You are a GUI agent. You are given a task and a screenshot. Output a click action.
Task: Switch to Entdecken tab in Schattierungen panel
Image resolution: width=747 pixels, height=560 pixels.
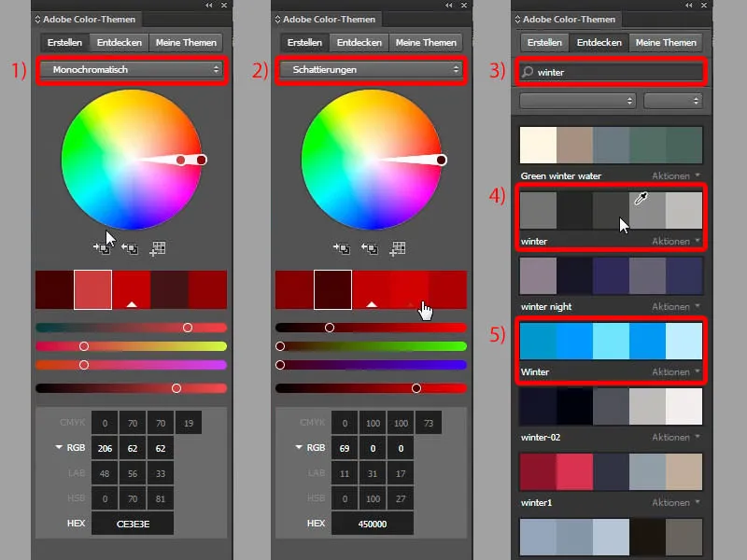[x=359, y=42]
